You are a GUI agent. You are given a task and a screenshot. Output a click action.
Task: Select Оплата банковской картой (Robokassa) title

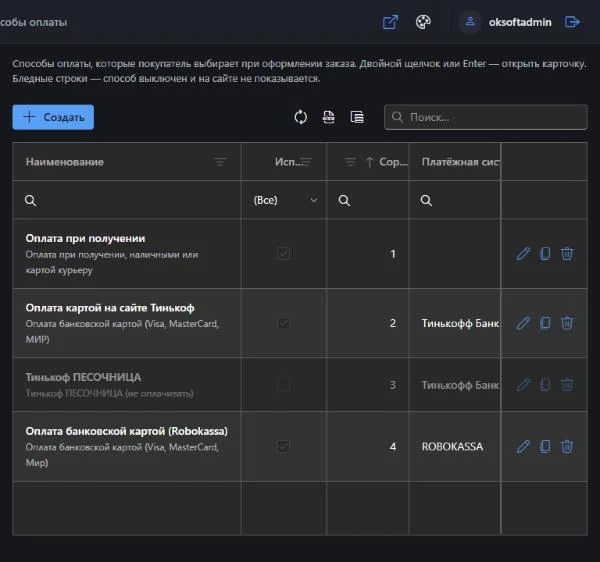(127, 431)
